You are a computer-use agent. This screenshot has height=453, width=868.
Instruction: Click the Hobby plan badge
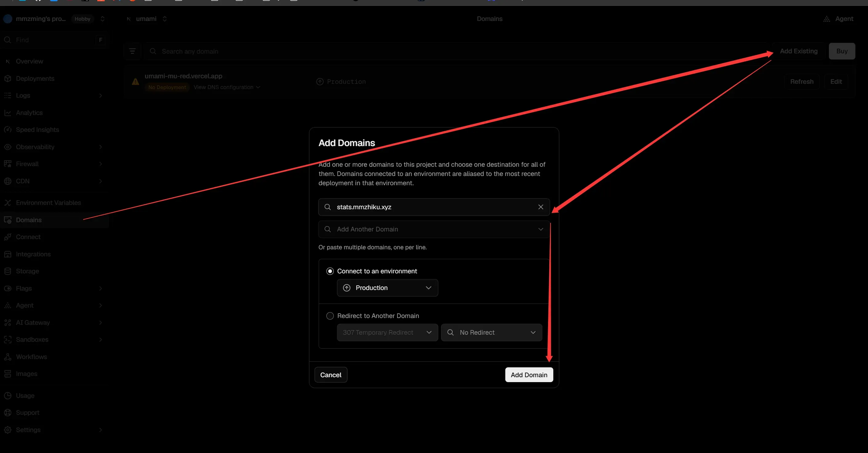tap(83, 19)
